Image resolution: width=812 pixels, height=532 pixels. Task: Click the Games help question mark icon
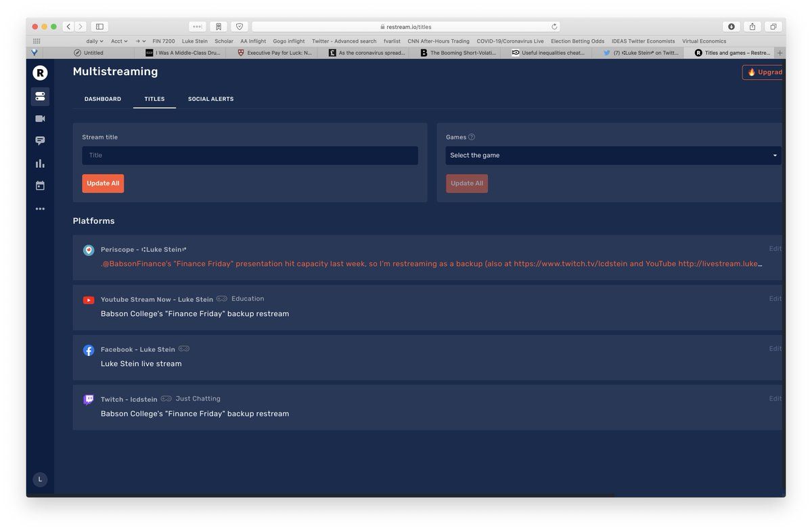[472, 137]
